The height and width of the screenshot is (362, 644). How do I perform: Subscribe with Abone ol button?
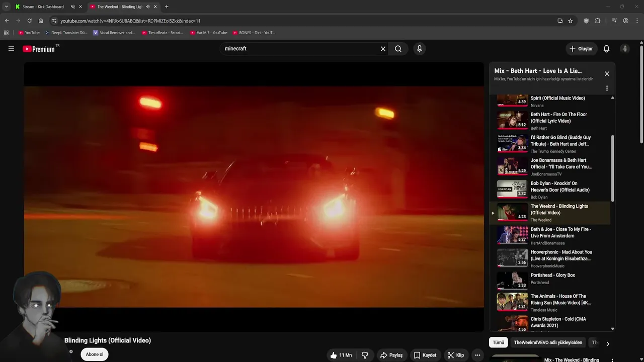coord(94,354)
